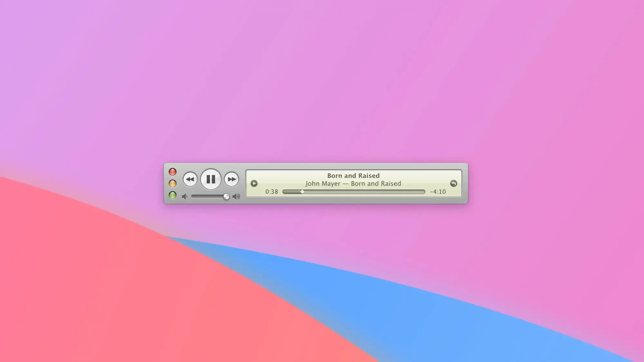
Task: Click the curved return arrow icon
Action: click(453, 183)
